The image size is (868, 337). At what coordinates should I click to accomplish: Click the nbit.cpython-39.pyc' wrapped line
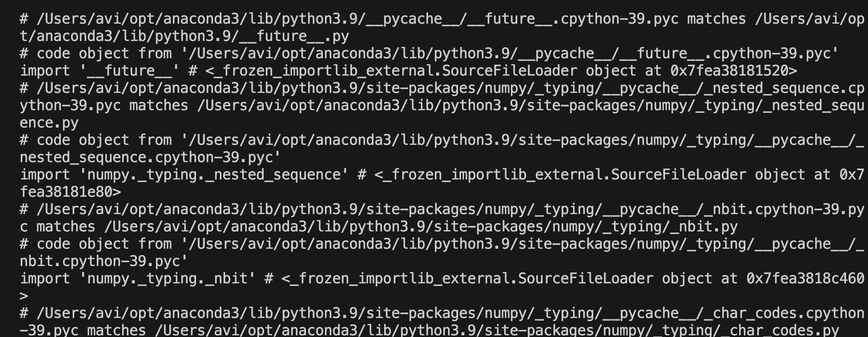click(x=104, y=261)
